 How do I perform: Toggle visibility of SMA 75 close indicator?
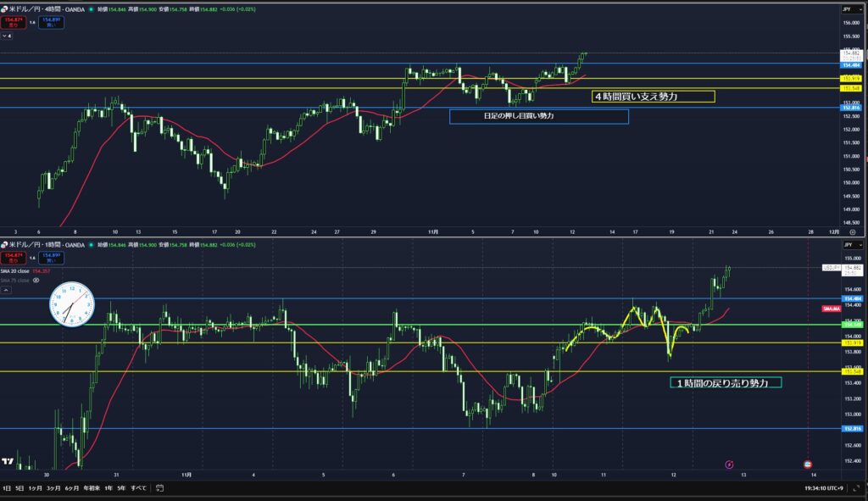(x=36, y=279)
